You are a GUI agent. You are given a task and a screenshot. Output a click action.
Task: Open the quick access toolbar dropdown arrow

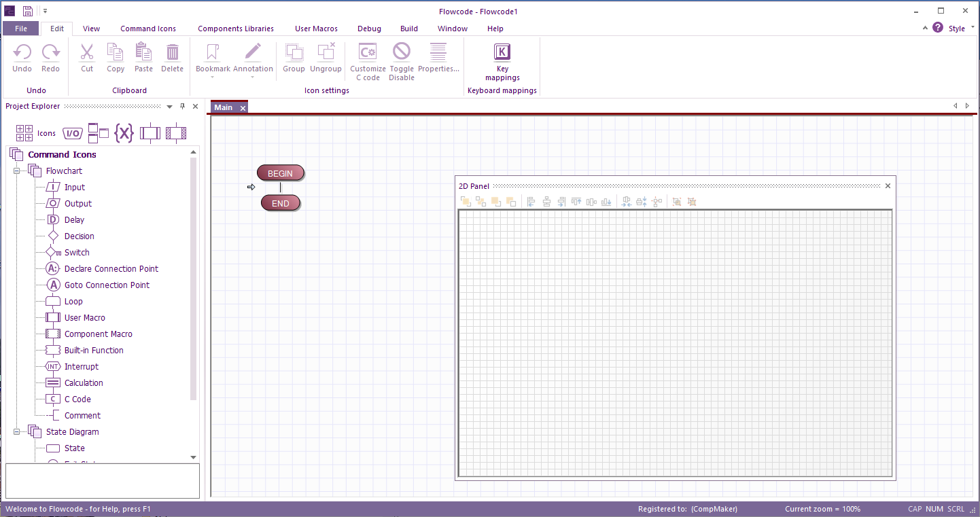pos(45,11)
